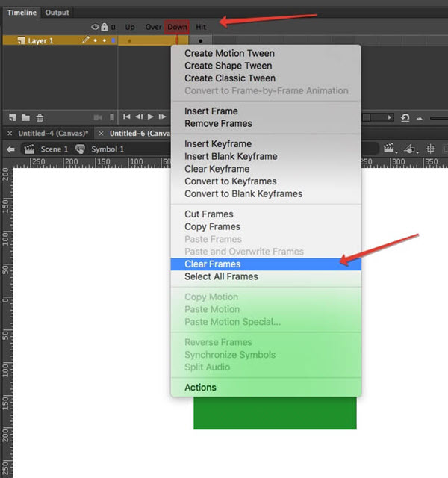Choose Clear Frames from context menu
The width and height of the screenshot is (448, 478).
(213, 264)
